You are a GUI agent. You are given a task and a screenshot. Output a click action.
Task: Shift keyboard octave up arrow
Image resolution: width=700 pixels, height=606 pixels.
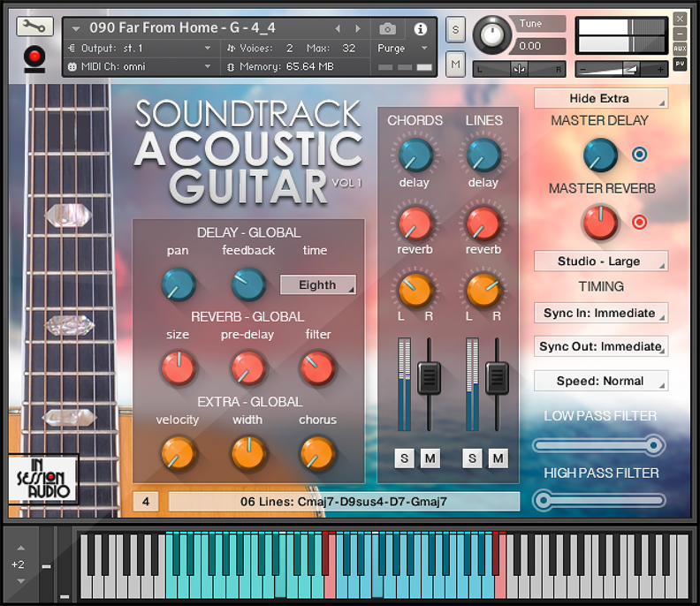coord(21,548)
